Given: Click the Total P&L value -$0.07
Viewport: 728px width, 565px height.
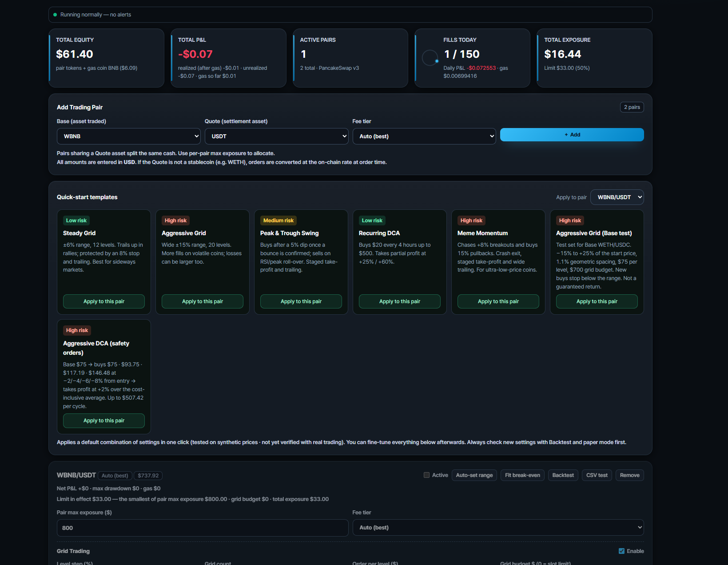Looking at the screenshot, I should click(x=195, y=54).
